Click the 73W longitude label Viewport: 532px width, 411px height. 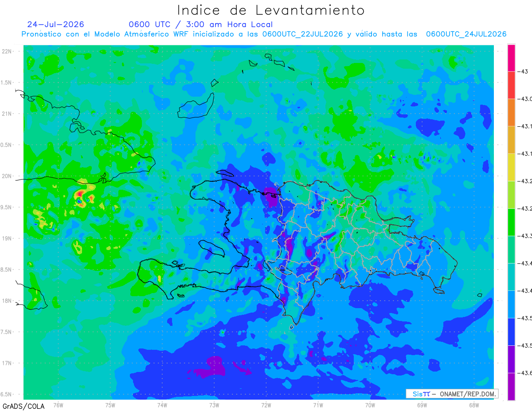(x=214, y=405)
